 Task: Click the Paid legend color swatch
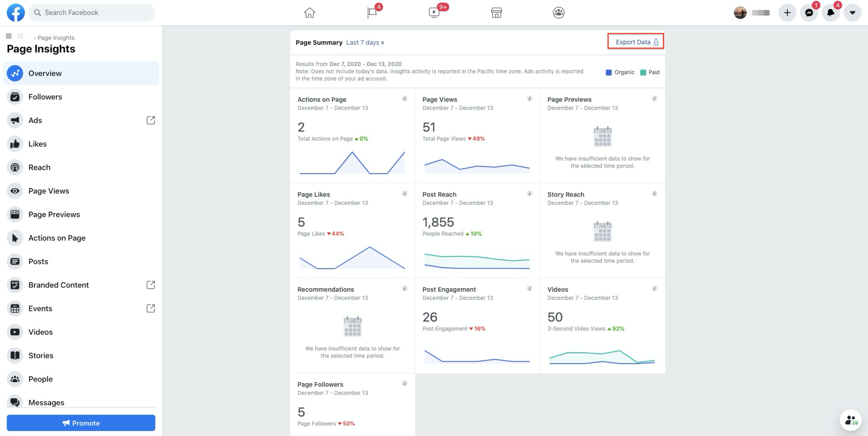[643, 72]
